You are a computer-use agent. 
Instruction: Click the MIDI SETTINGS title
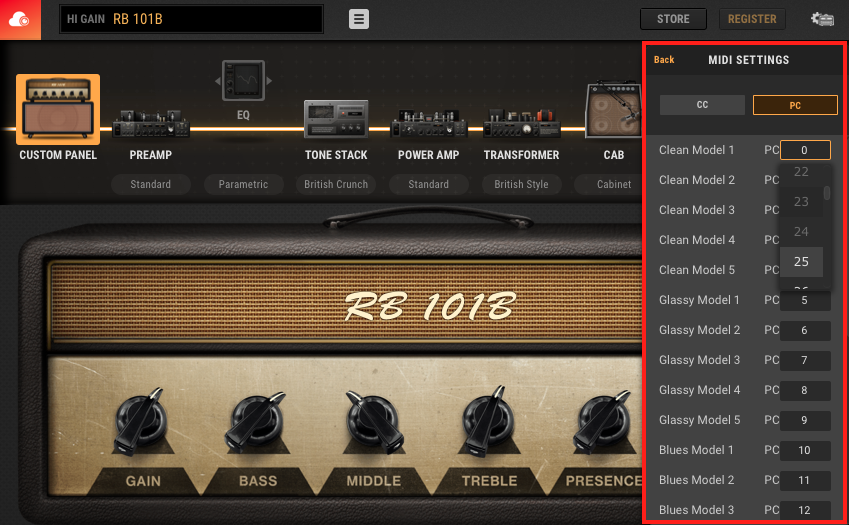coord(749,60)
